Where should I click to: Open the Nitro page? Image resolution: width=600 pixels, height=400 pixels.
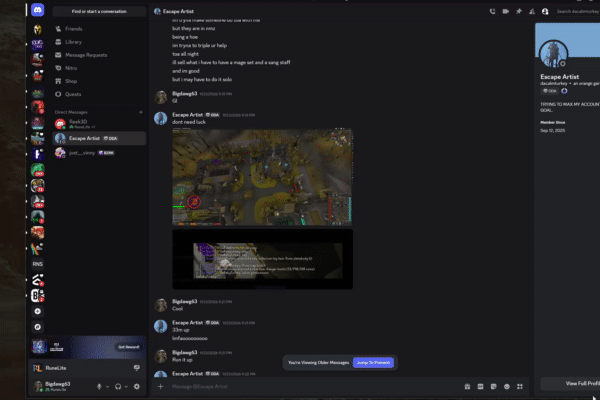(99, 68)
